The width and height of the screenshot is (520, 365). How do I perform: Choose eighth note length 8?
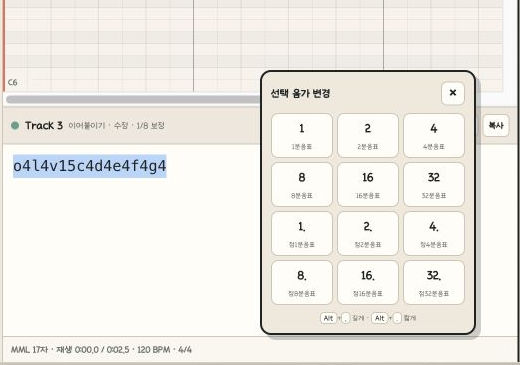[302, 184]
